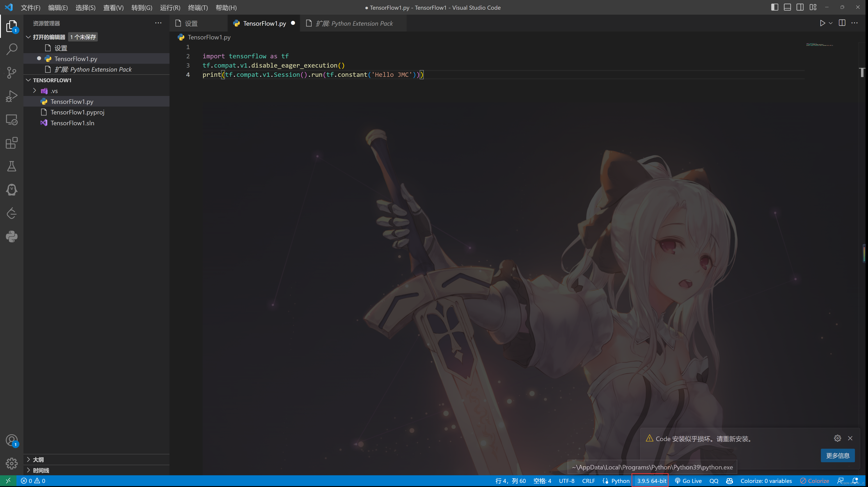Click the Colorize status bar item
This screenshot has height=487, width=868.
(815, 481)
